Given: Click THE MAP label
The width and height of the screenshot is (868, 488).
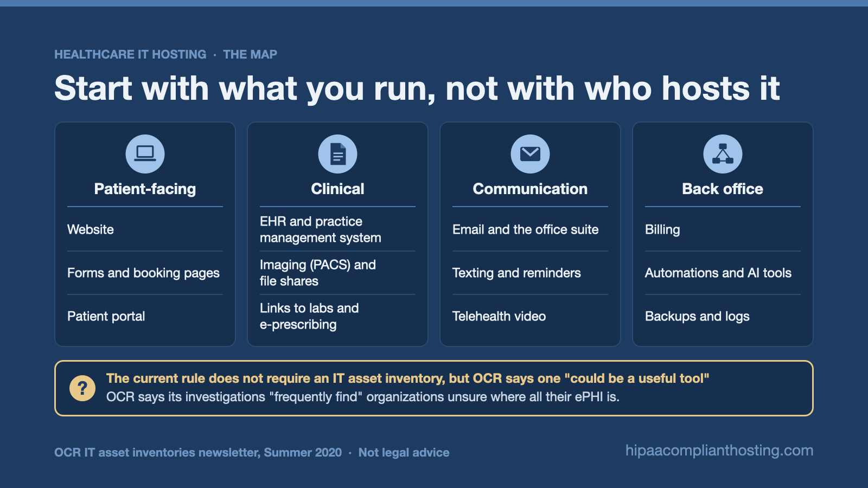Looking at the screenshot, I should coord(250,54).
